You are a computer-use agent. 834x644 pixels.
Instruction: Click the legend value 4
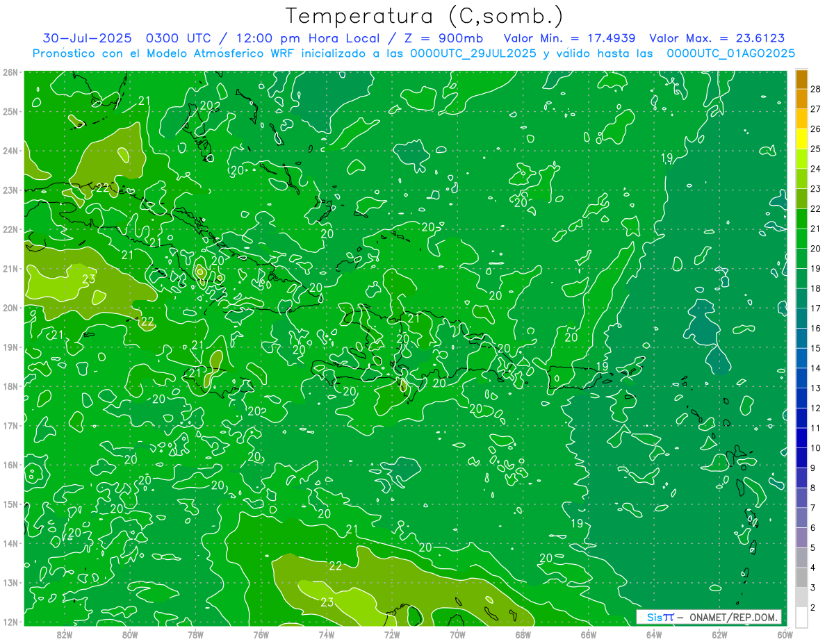click(813, 568)
